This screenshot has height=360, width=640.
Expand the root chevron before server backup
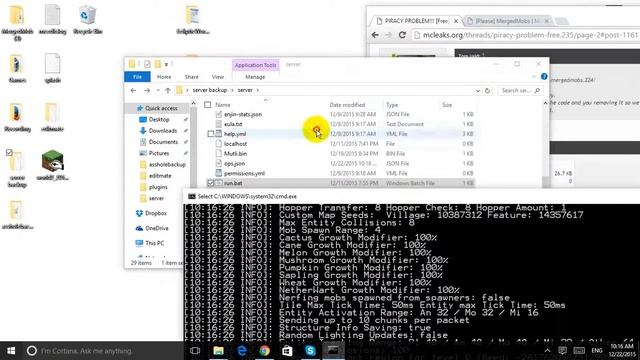[188, 90]
